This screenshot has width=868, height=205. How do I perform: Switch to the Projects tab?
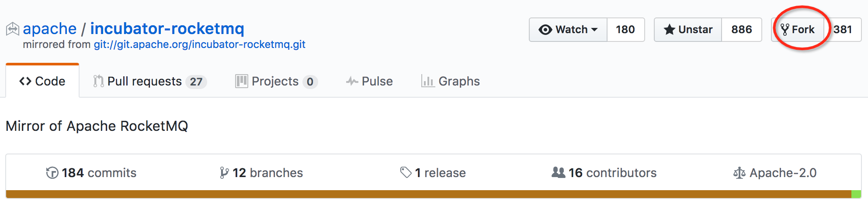tap(276, 82)
